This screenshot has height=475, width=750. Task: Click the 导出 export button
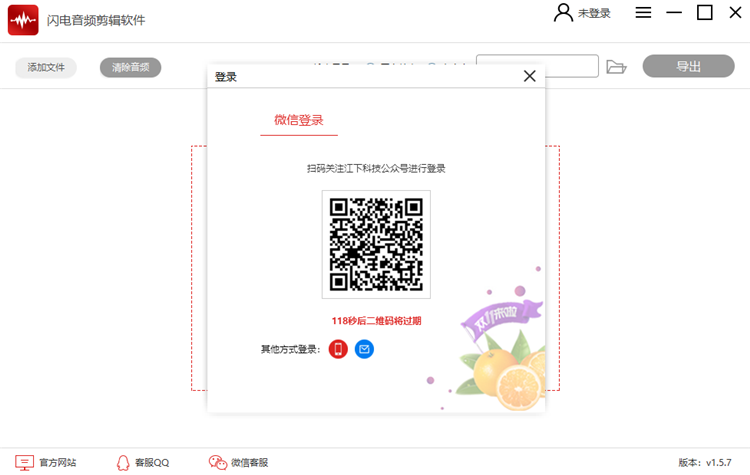click(688, 66)
